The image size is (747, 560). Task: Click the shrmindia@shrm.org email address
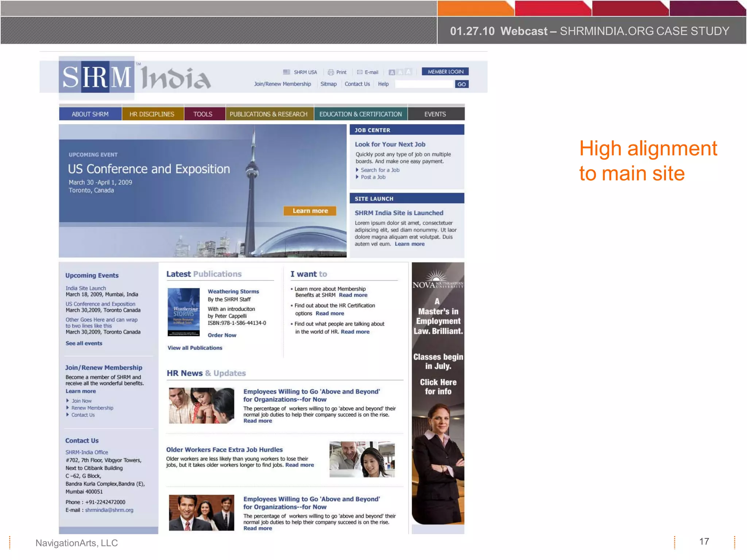(x=109, y=510)
